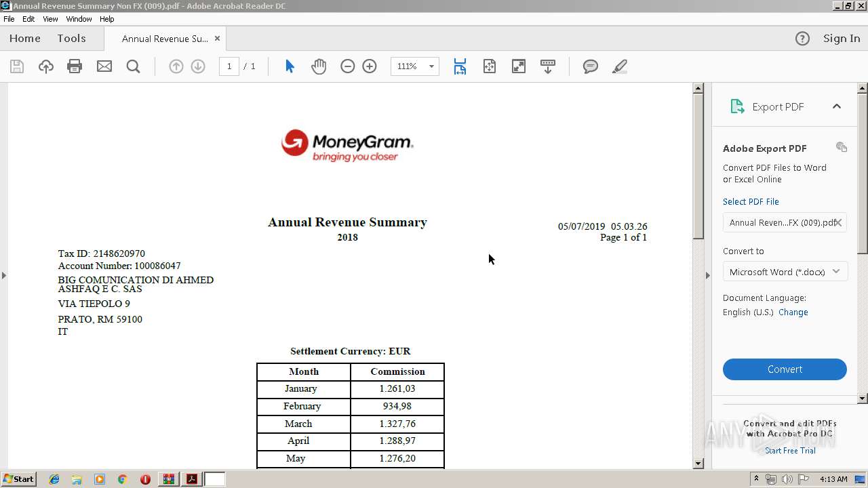Activate the Hand pan tool
The image size is (868, 488).
pos(319,66)
